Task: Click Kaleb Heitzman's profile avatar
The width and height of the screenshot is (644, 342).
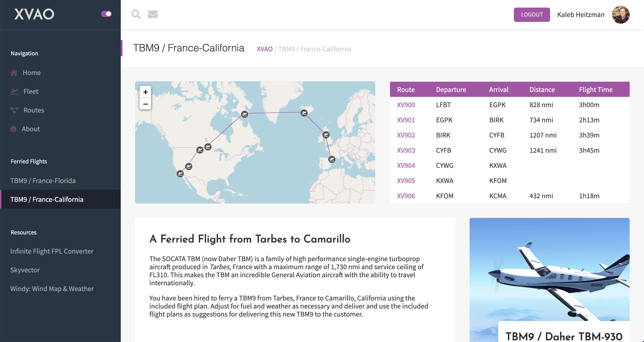Action: (620, 15)
